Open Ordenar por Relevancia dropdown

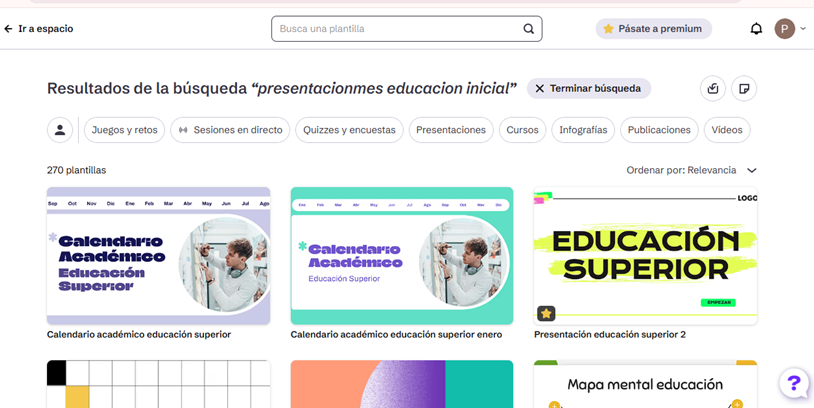coord(691,170)
